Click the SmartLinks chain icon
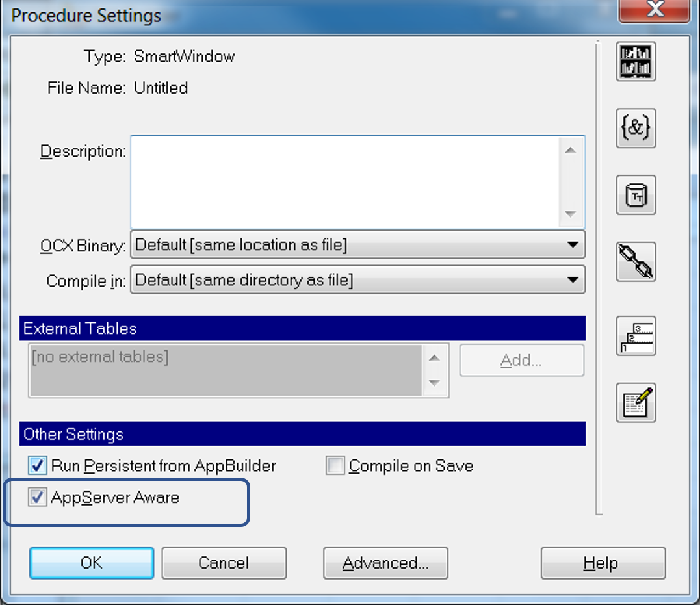This screenshot has height=605, width=700. [636, 262]
